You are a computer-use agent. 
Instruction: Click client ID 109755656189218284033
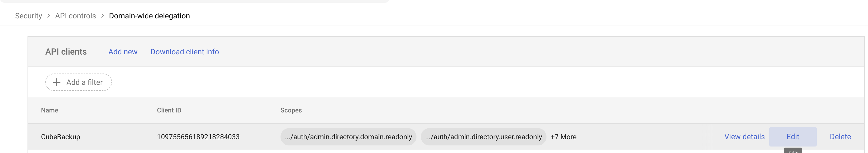(x=198, y=137)
